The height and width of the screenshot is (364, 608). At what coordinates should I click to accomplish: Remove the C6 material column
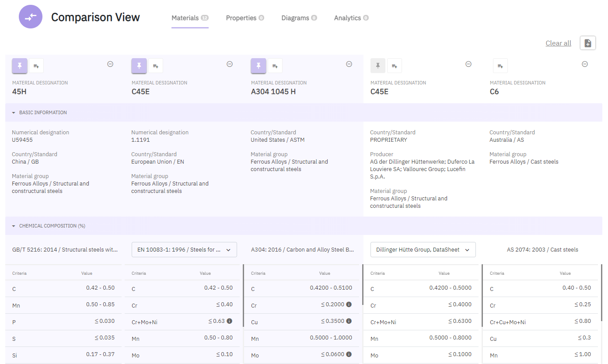[585, 64]
